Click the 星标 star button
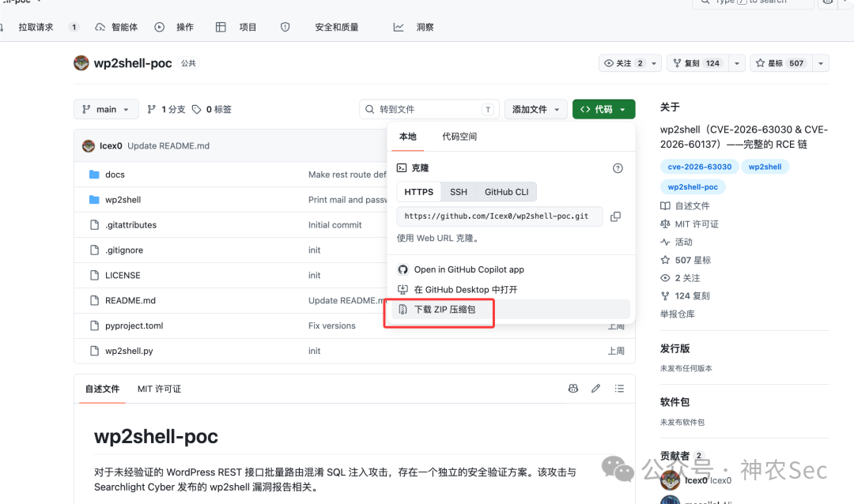Viewport: 854px width, 504px height. pos(781,63)
